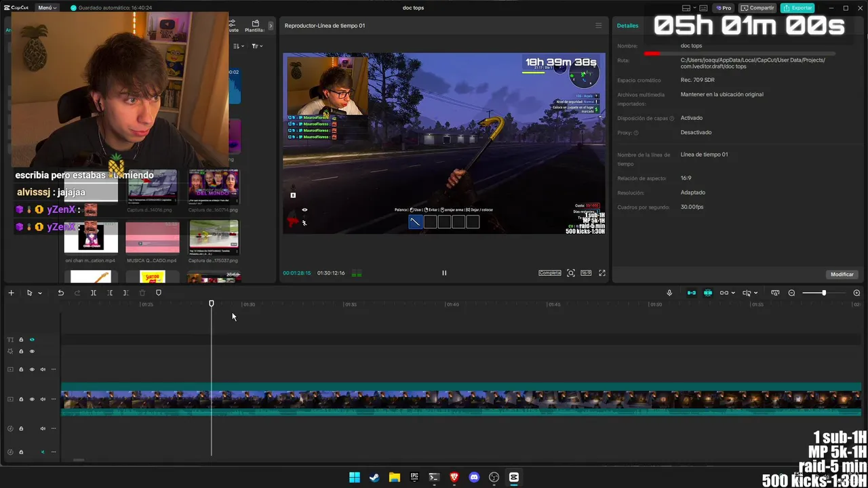The image size is (868, 488).
Task: Open the Windows Start menu
Action: pyautogui.click(x=355, y=477)
